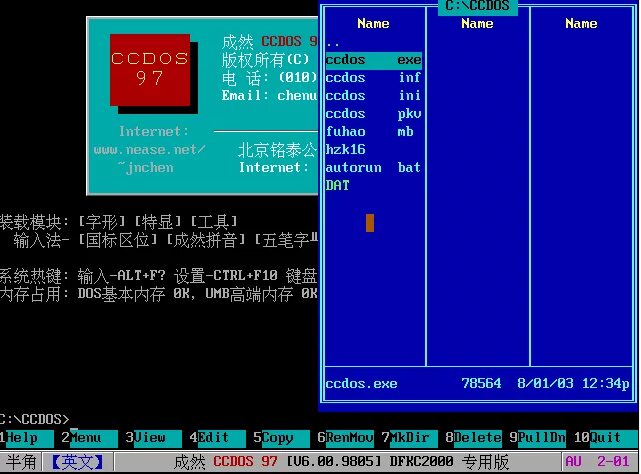Click the middle Name column header
Viewport: 641px width, 474px height.
point(477,24)
